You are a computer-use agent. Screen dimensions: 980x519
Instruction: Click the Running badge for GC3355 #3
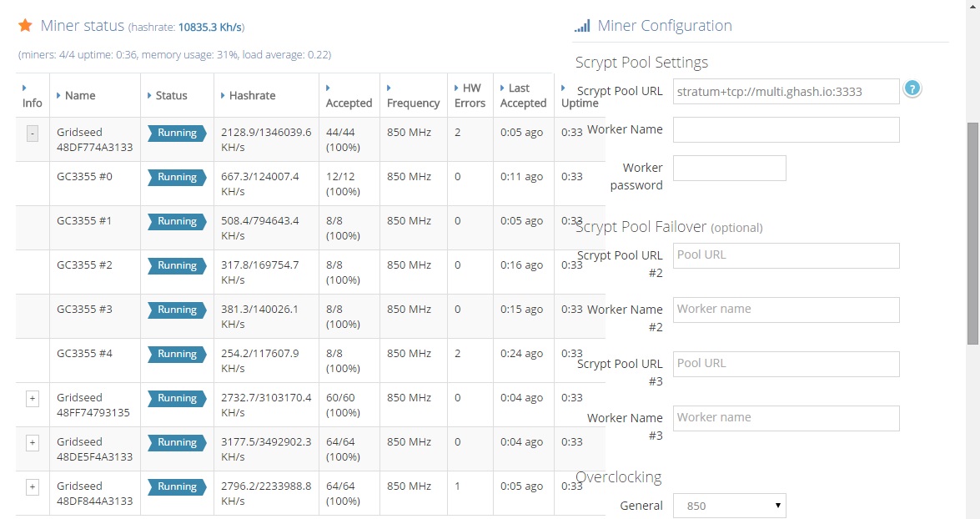point(177,310)
